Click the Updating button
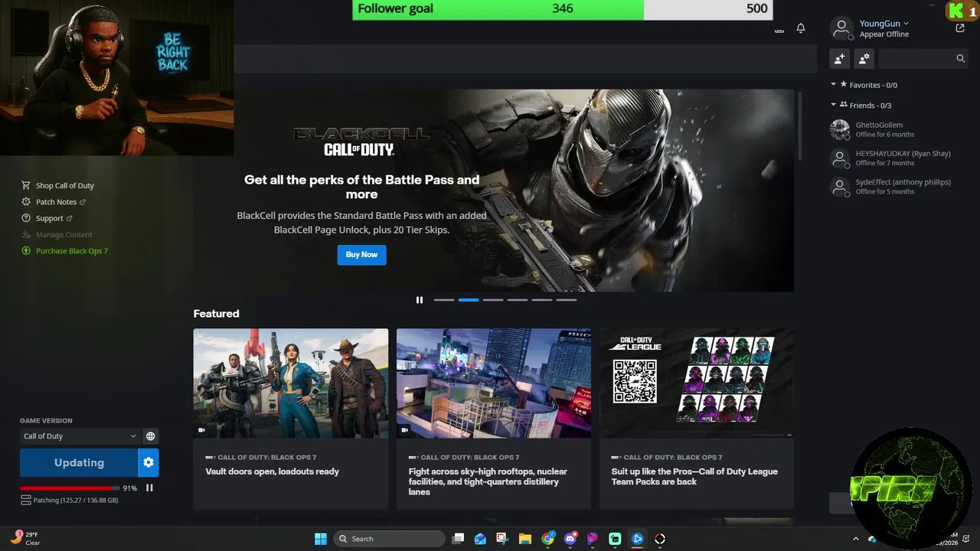The width and height of the screenshot is (980, 551). point(79,462)
